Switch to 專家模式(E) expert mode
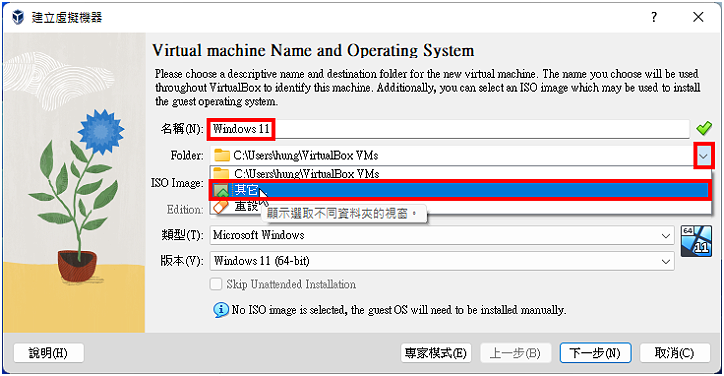This screenshot has width=724, height=376. click(436, 353)
